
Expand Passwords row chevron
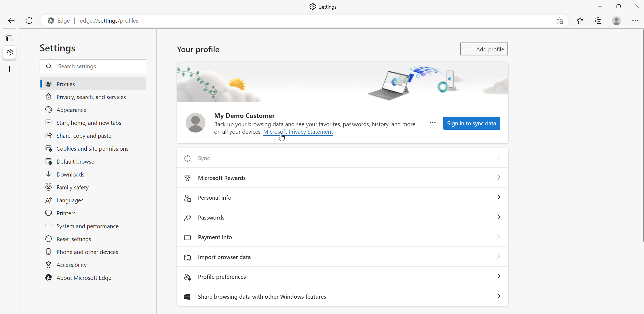(499, 217)
